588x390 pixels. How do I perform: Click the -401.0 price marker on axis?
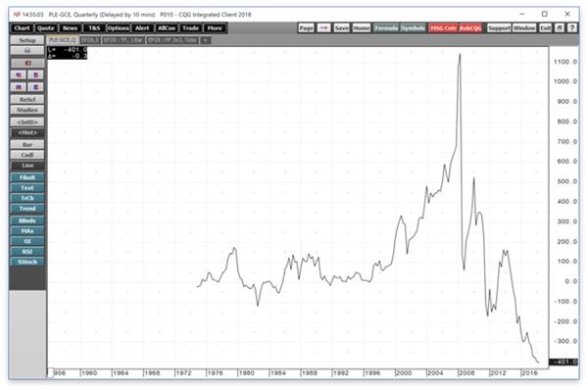[563, 363]
